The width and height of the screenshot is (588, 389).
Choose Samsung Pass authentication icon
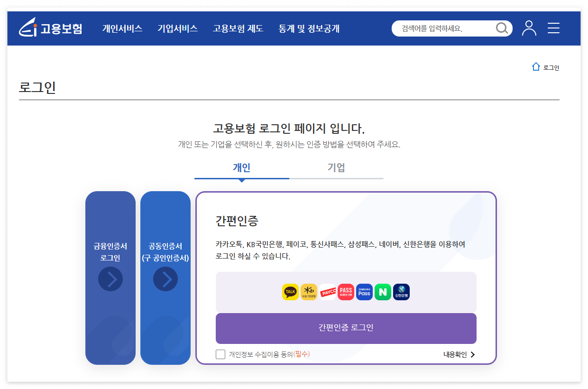pyautogui.click(x=364, y=292)
